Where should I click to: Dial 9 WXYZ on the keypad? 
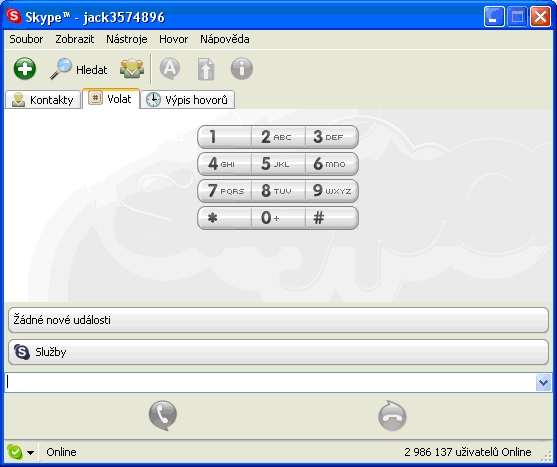point(332,191)
